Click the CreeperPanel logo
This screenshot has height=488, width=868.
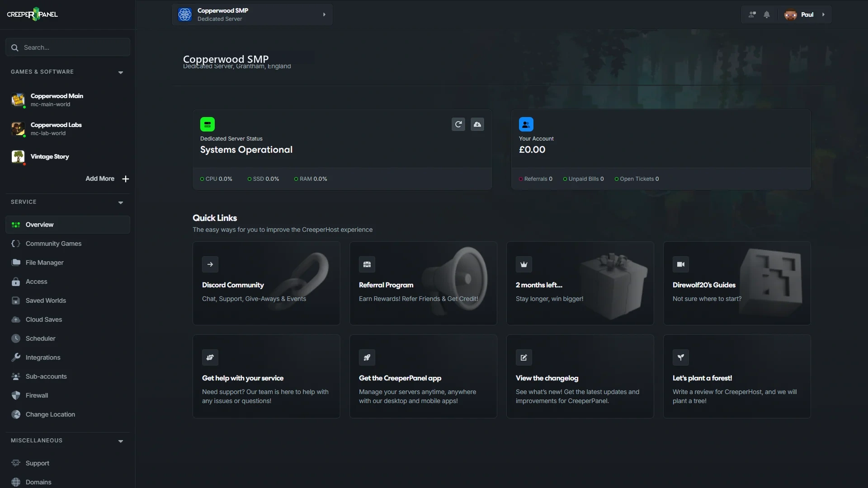coord(32,14)
